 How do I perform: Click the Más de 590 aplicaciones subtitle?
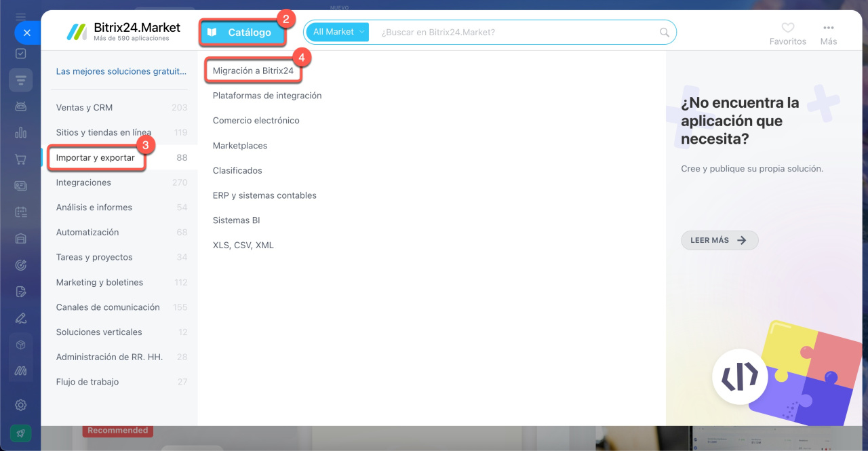pos(132,39)
